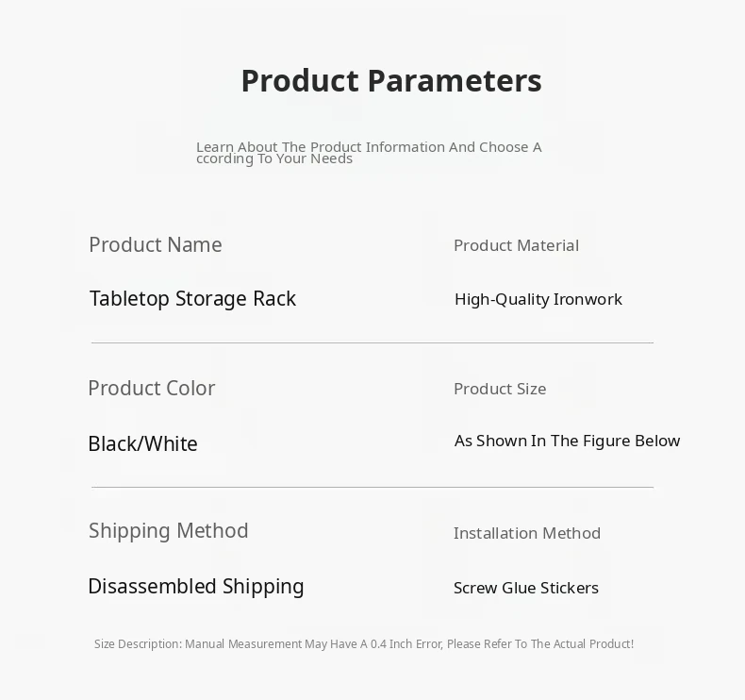Click the 'Black/White' color value
745x700 pixels.
(x=142, y=443)
